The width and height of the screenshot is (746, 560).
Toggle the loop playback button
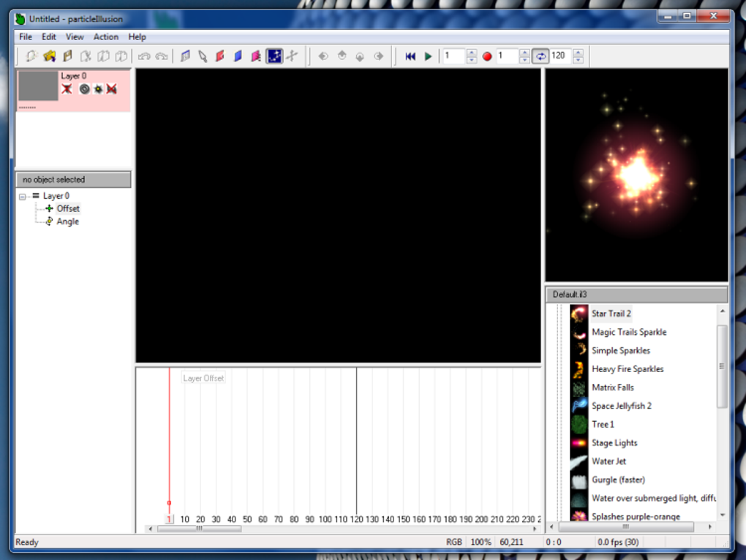[x=540, y=56]
